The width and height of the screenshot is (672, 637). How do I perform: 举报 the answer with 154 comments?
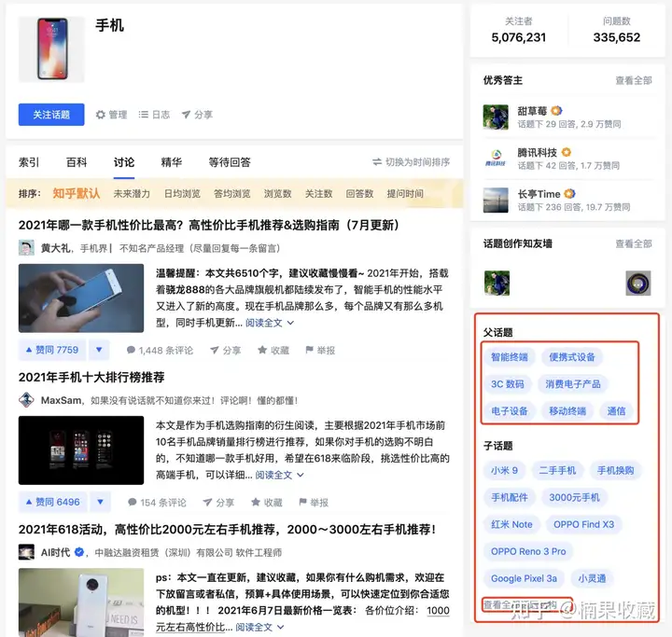pos(314,503)
